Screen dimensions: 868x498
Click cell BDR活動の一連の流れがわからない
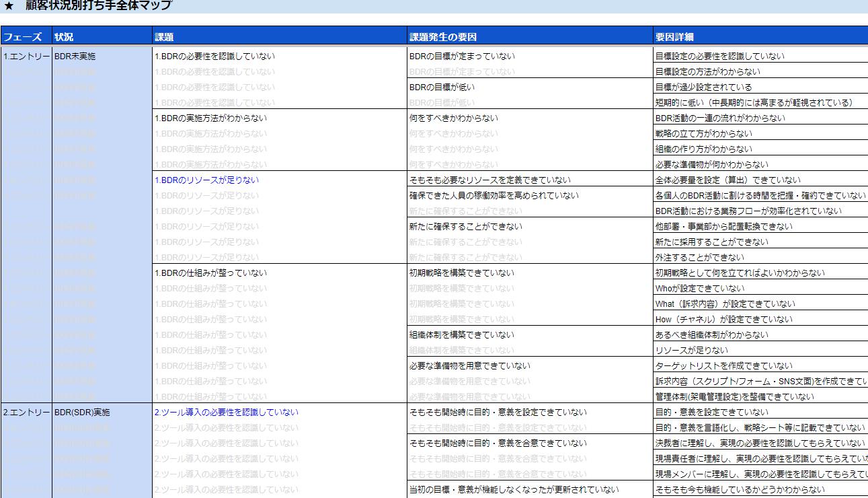(x=760, y=118)
